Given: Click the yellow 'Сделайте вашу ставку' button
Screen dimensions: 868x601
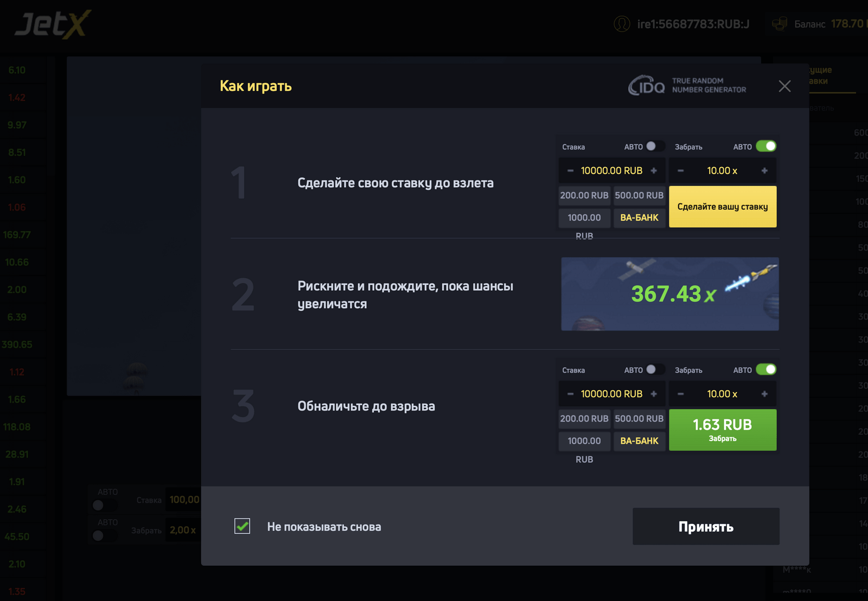Looking at the screenshot, I should pos(723,207).
